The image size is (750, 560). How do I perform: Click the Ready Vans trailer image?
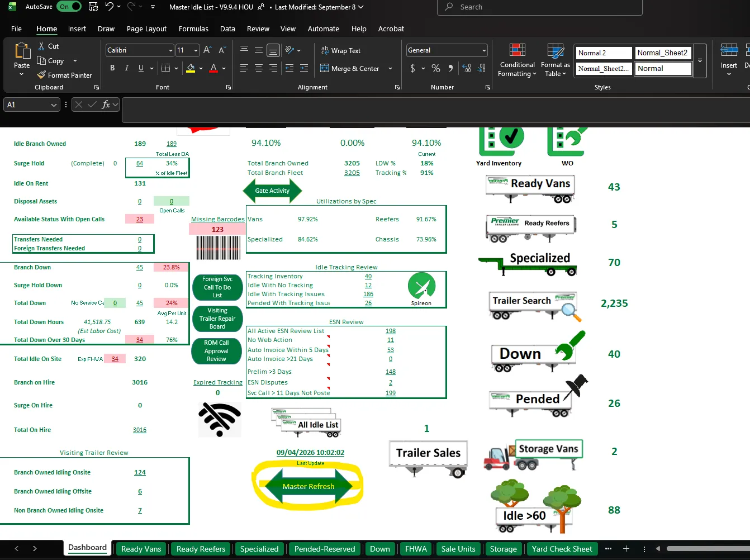(530, 188)
